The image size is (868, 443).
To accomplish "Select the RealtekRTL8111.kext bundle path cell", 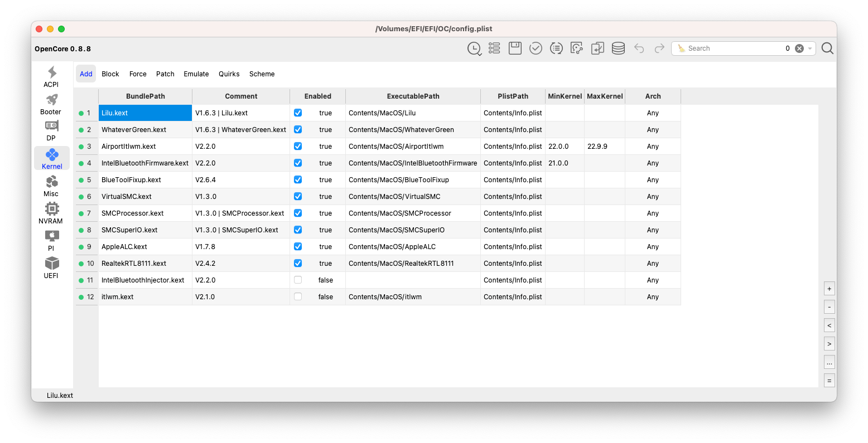I will (x=146, y=263).
